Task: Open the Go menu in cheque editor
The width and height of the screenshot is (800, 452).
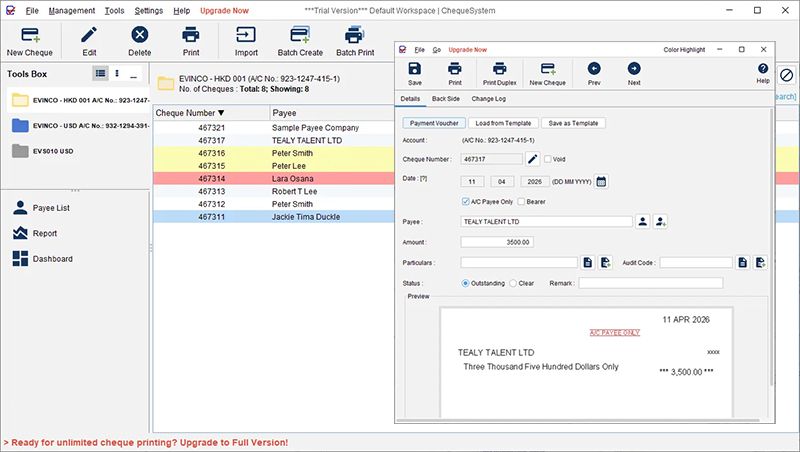Action: (437, 49)
